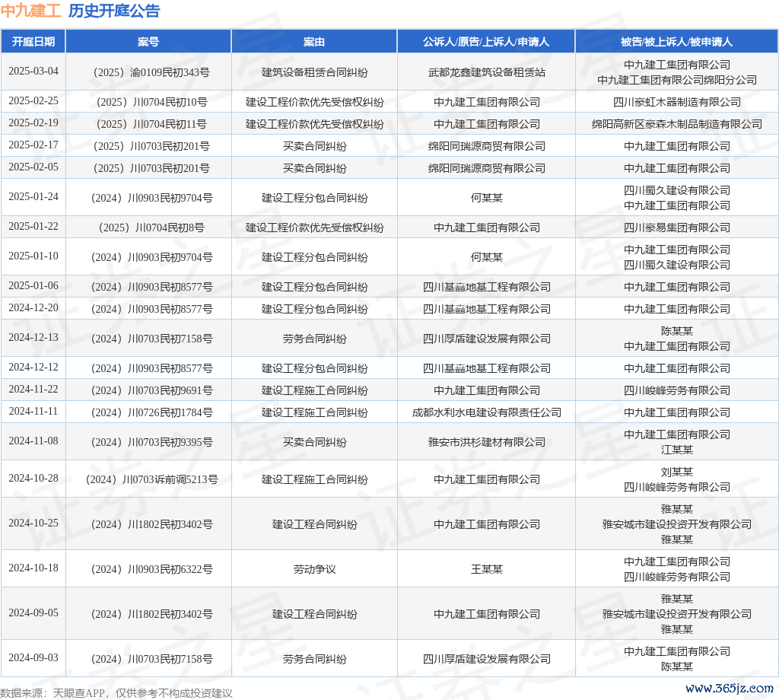The image size is (779, 700).
Task: Select date cell 2024-09-05
Action: [x=33, y=613]
